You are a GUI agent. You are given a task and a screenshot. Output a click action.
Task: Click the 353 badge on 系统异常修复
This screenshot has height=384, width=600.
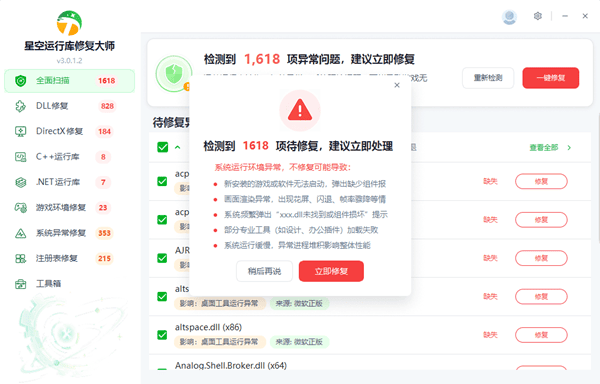[104, 233]
